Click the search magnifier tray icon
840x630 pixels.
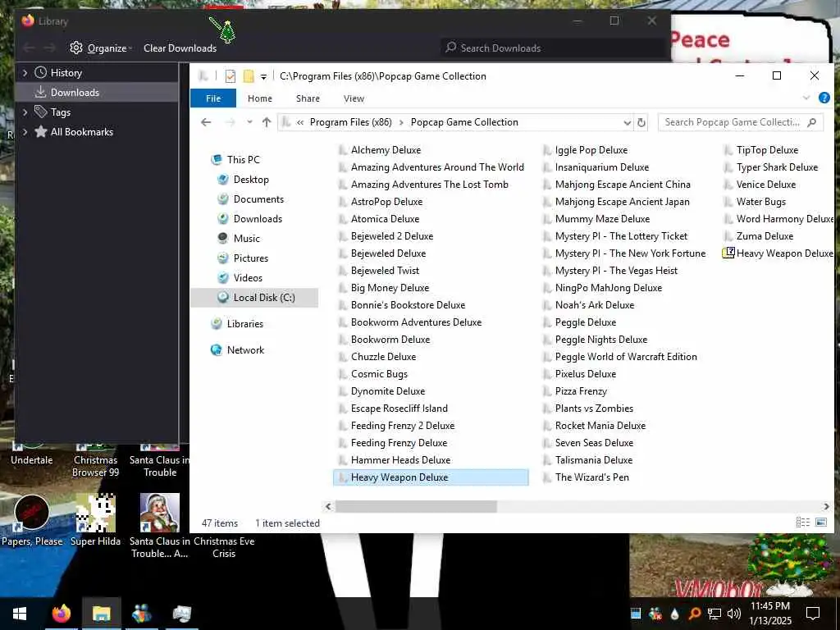coord(695,614)
